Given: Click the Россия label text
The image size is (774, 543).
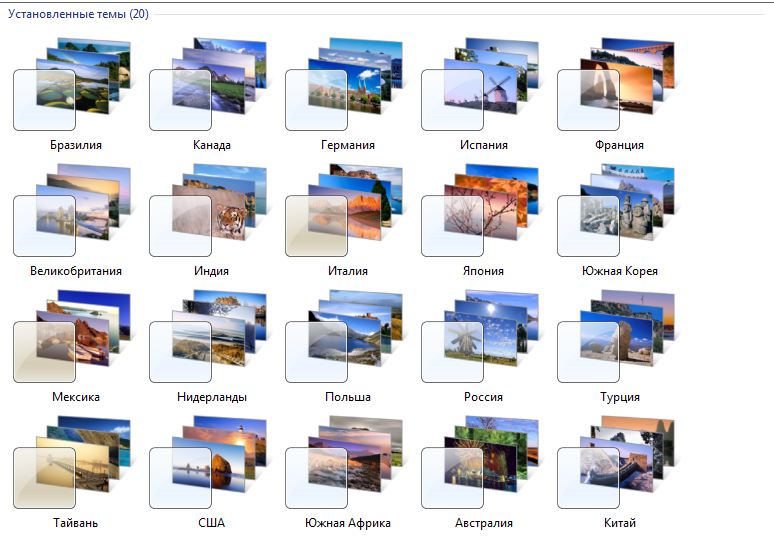Looking at the screenshot, I should point(484,397).
